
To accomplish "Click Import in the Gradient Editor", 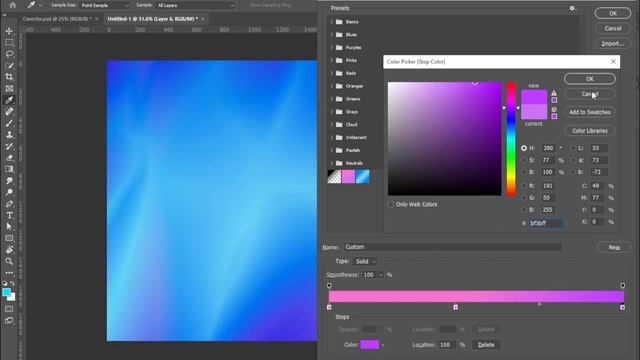I will click(x=613, y=43).
